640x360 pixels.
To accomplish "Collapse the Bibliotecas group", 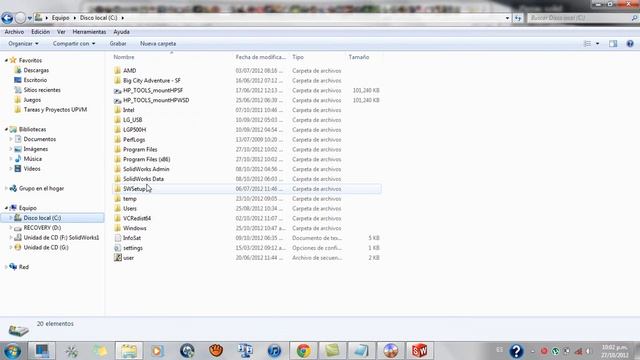I will tap(6, 129).
